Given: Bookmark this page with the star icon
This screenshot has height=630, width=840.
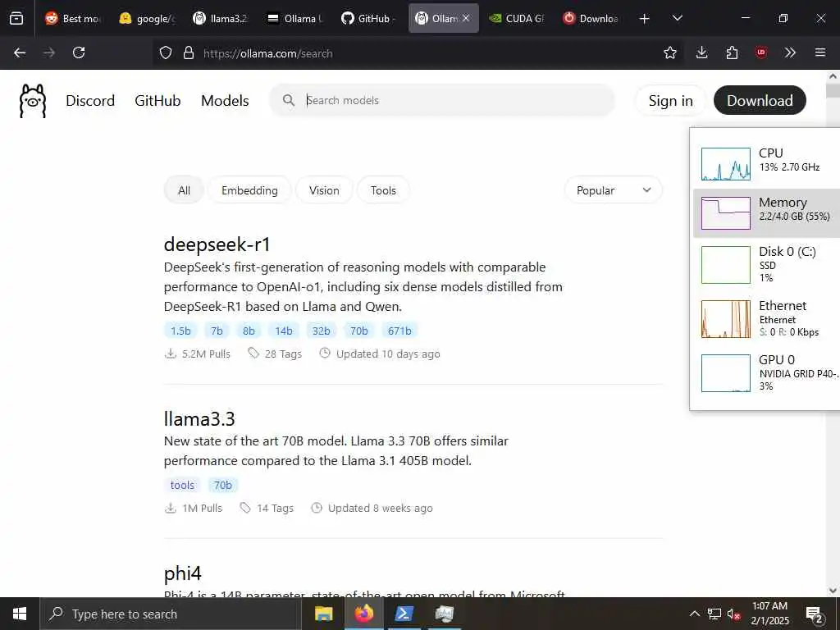Looking at the screenshot, I should [669, 52].
